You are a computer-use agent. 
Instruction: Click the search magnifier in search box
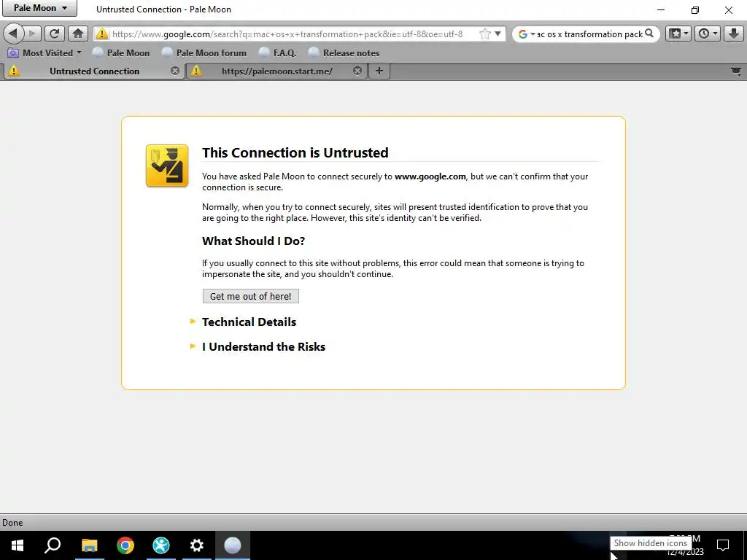point(649,34)
